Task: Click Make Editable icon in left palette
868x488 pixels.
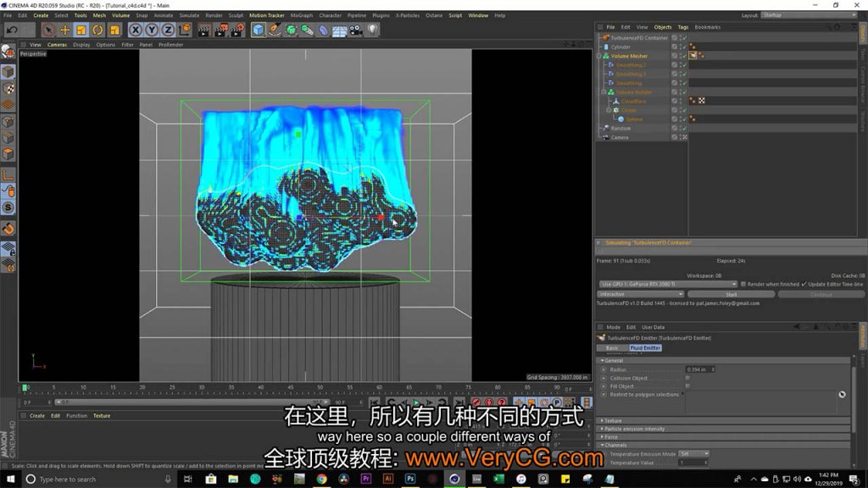Action: 8,52
